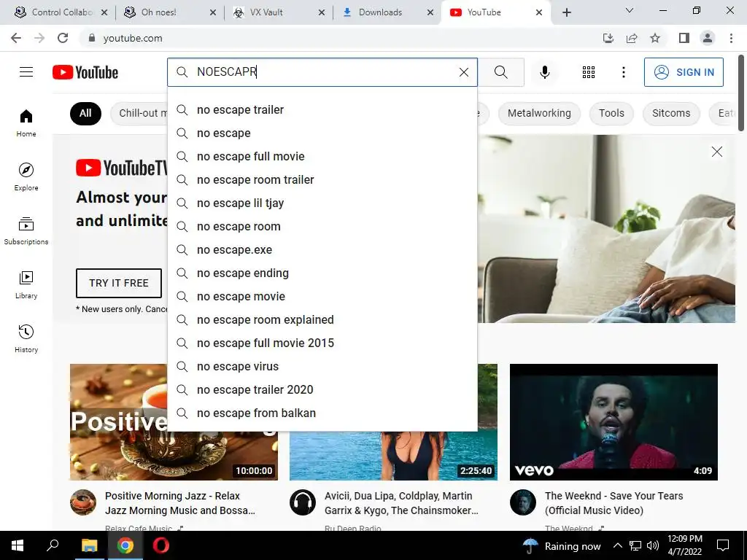Select the Metalworking filter chip
Image resolution: width=747 pixels, height=560 pixels.
pos(539,113)
